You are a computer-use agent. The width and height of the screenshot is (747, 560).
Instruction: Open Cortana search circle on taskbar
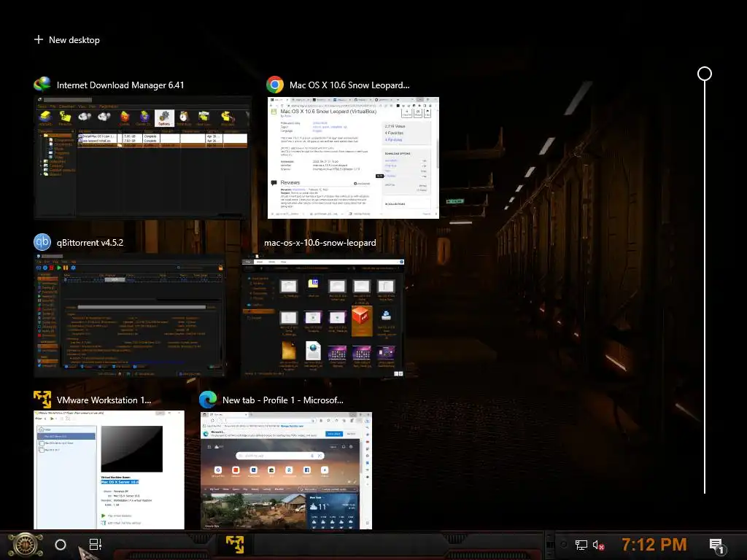pyautogui.click(x=61, y=545)
